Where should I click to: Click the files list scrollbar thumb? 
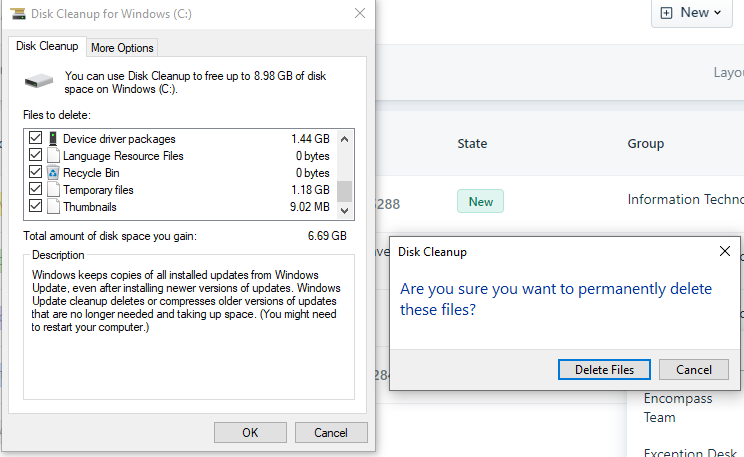[344, 191]
